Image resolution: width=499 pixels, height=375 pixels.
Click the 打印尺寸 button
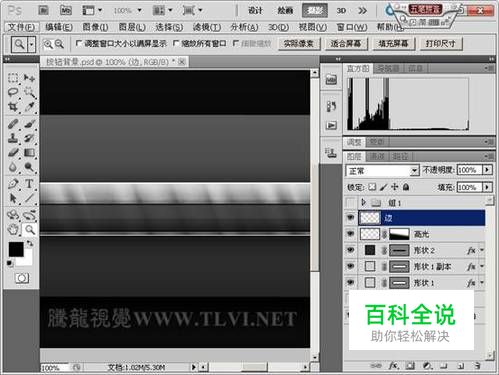point(440,44)
